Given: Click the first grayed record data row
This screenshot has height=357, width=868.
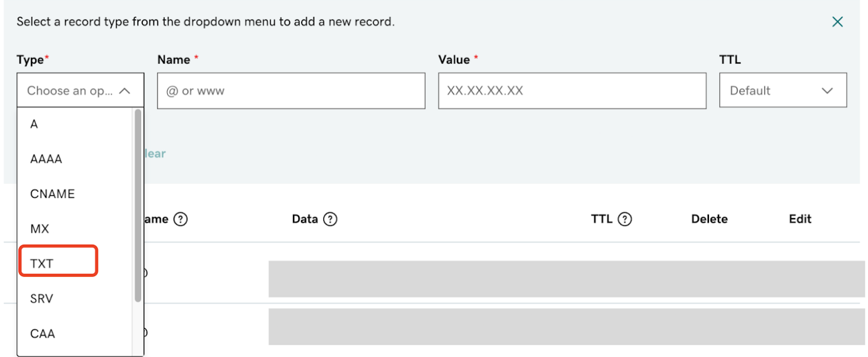Looking at the screenshot, I should click(x=566, y=279).
